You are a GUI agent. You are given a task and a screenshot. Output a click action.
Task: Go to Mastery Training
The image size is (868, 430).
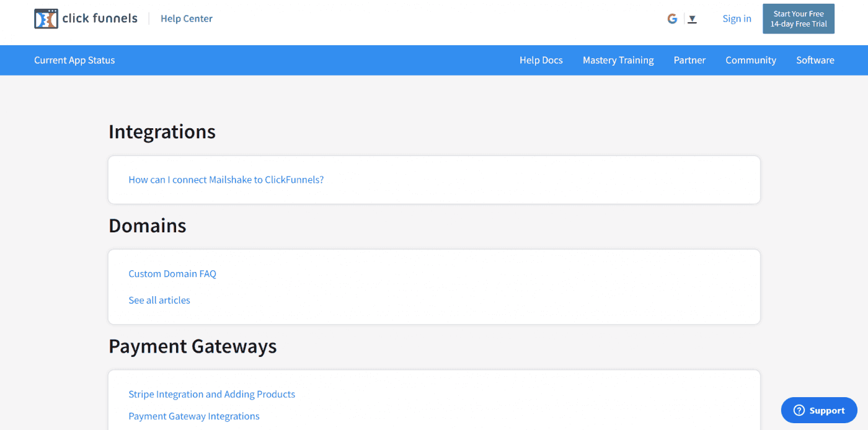(x=618, y=60)
